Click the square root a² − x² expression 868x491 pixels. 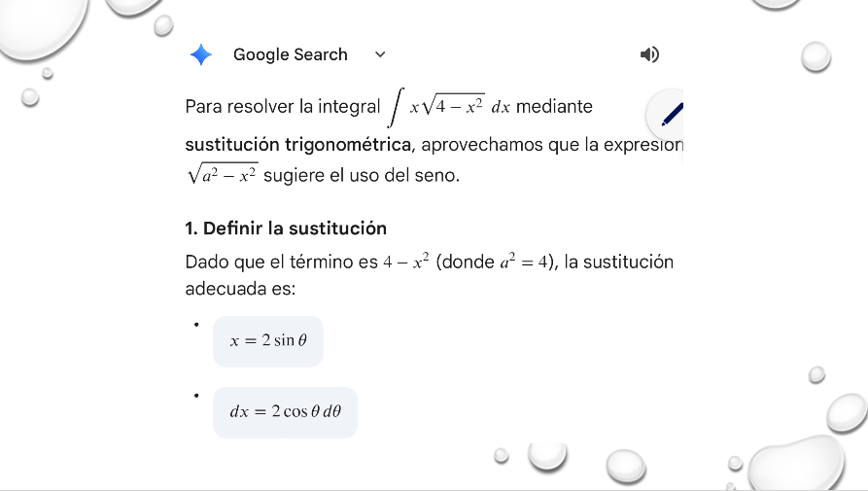point(222,176)
